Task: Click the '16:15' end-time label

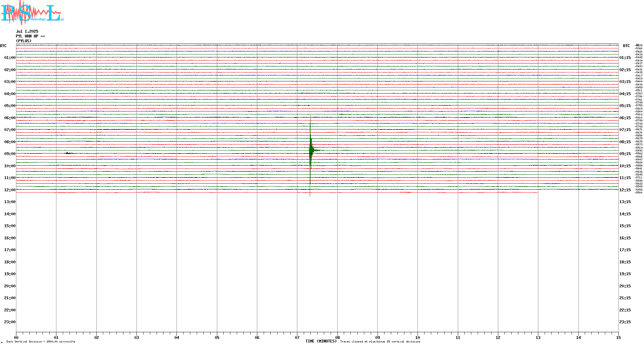Action: pos(625,238)
